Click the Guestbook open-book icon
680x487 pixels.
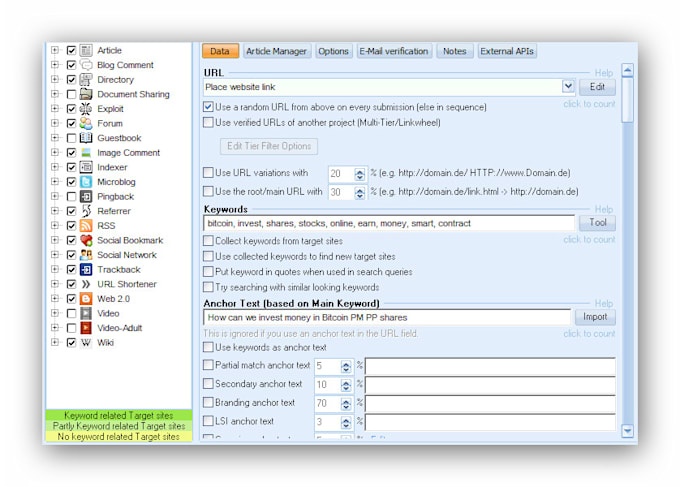pyautogui.click(x=86, y=138)
